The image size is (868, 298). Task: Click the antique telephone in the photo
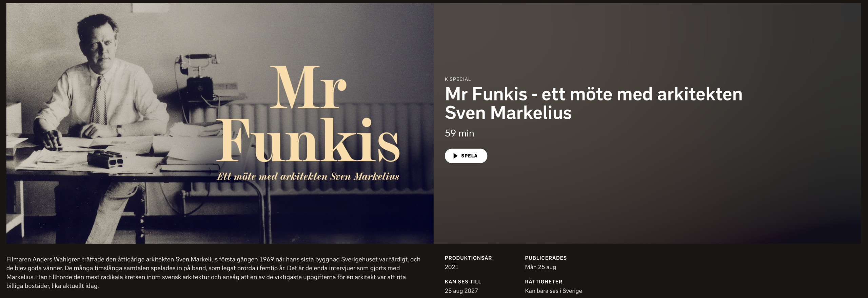197,76
